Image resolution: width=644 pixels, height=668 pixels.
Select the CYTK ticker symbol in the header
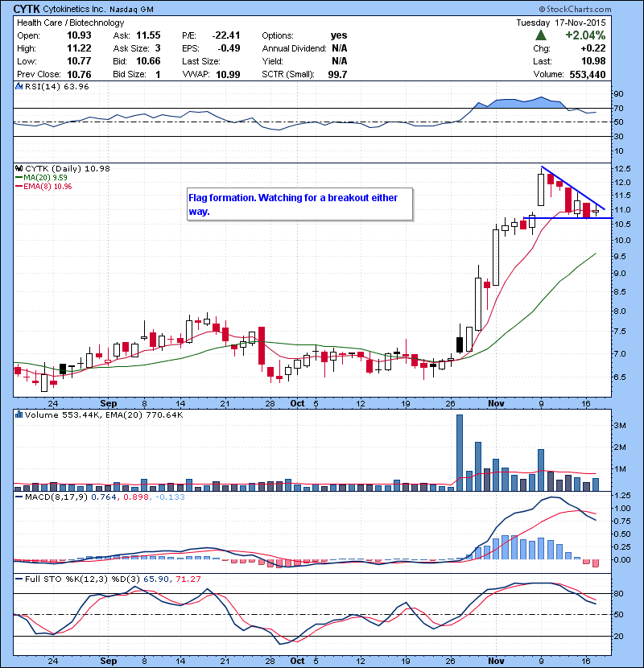pyautogui.click(x=27, y=9)
